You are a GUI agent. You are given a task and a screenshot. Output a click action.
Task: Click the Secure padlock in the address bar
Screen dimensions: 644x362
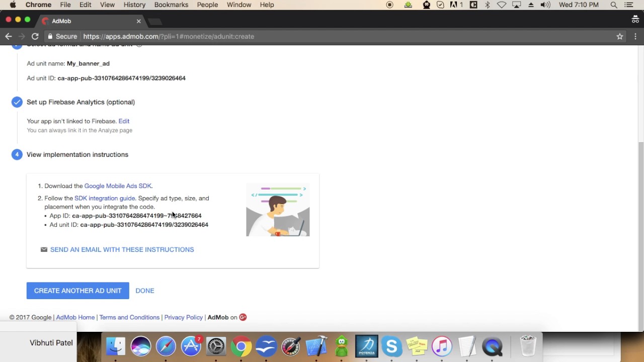click(50, 36)
